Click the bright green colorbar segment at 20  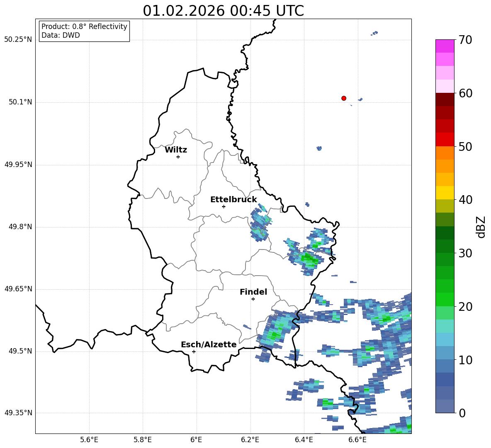(x=445, y=299)
